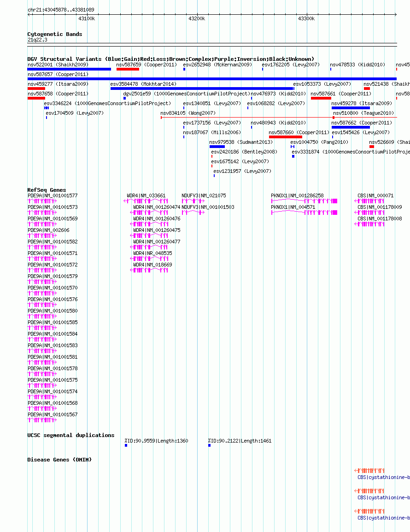Select the RefSeq Genes track title
This screenshot has height=532, width=410.
click(x=47, y=190)
